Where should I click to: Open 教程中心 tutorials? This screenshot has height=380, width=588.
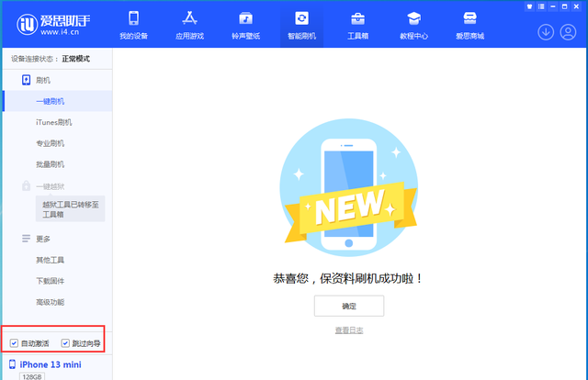[x=413, y=25]
